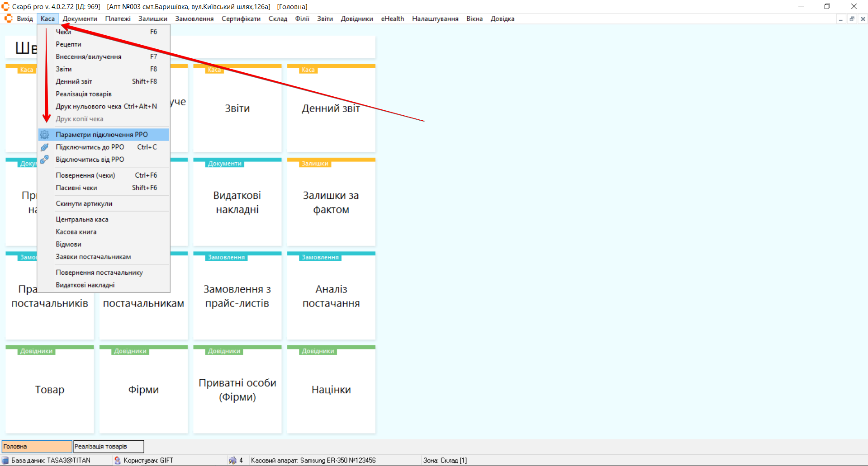Open the Довідники menu in menu bar

point(356,19)
